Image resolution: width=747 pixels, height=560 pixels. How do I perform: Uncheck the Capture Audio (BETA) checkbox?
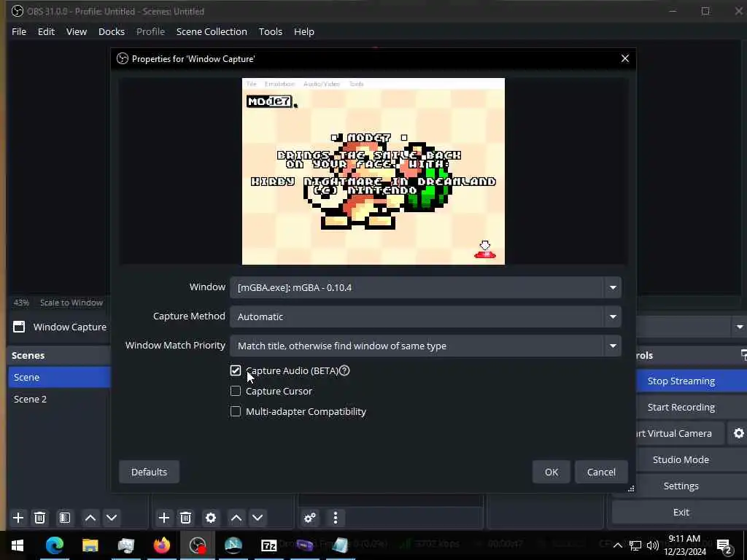(236, 370)
